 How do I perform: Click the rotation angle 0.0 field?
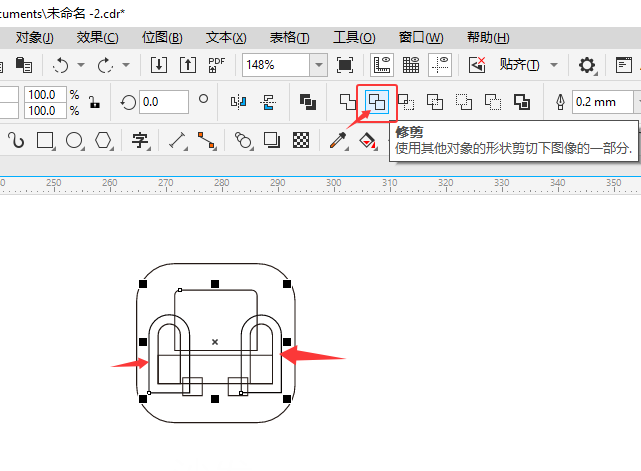click(x=164, y=102)
